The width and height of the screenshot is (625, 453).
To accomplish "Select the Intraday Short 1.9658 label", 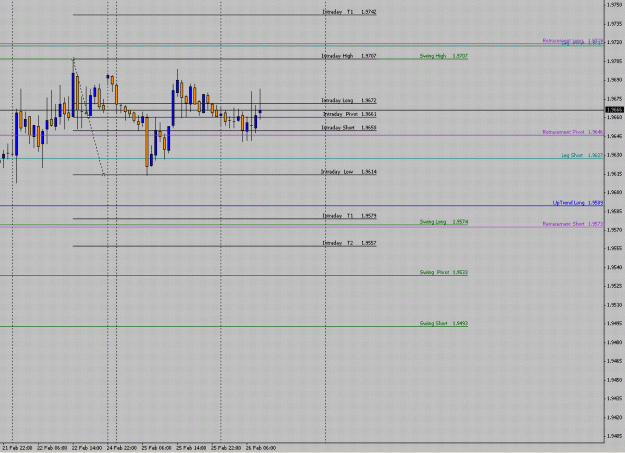I will (x=349, y=128).
